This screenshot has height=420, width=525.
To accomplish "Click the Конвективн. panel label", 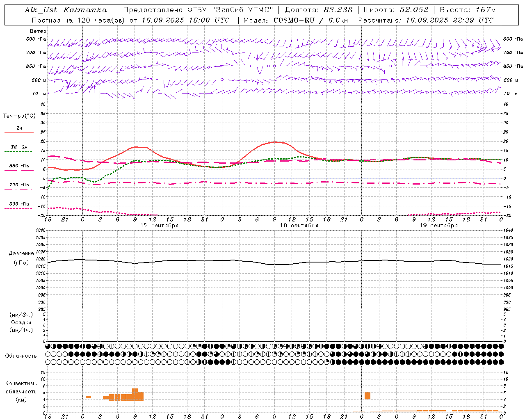I will pyautogui.click(x=21, y=383).
